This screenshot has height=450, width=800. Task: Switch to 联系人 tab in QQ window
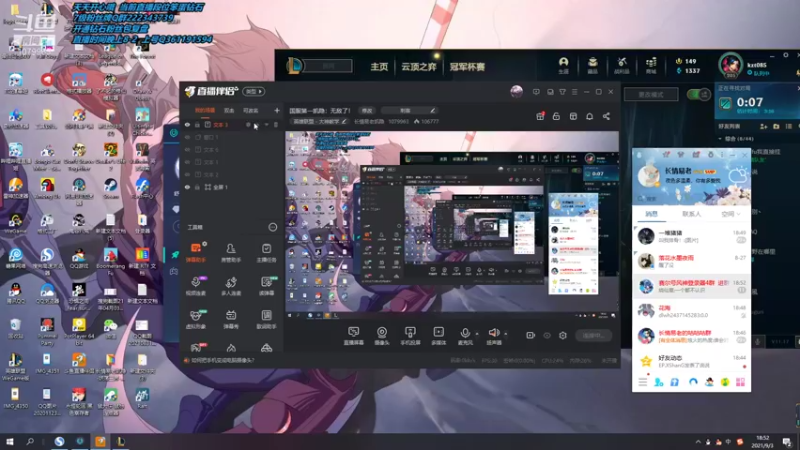point(691,214)
